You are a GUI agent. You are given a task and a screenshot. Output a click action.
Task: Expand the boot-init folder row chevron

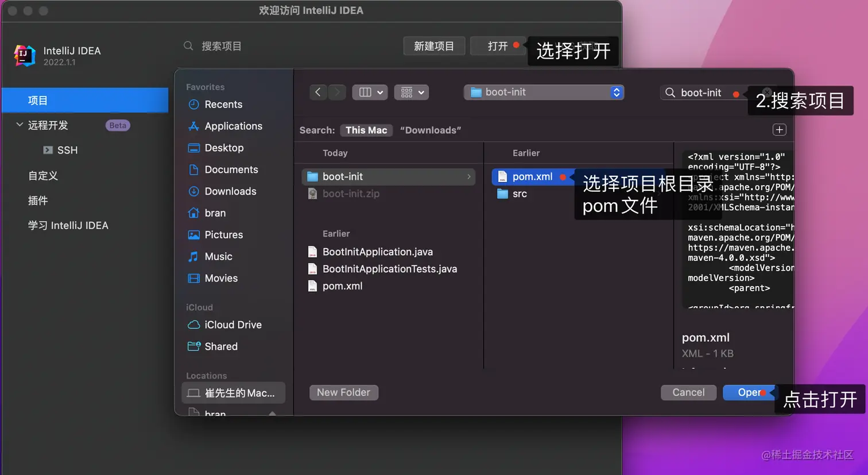coord(469,177)
